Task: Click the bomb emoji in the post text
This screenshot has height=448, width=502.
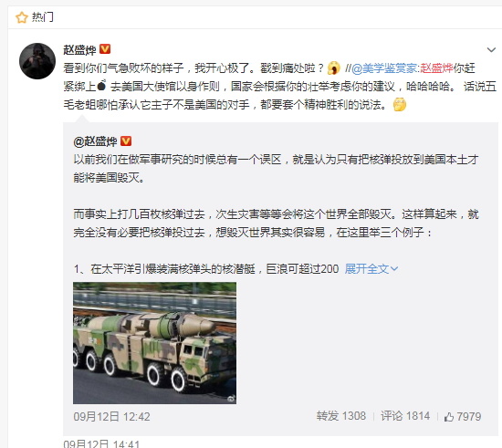Action: pos(101,85)
